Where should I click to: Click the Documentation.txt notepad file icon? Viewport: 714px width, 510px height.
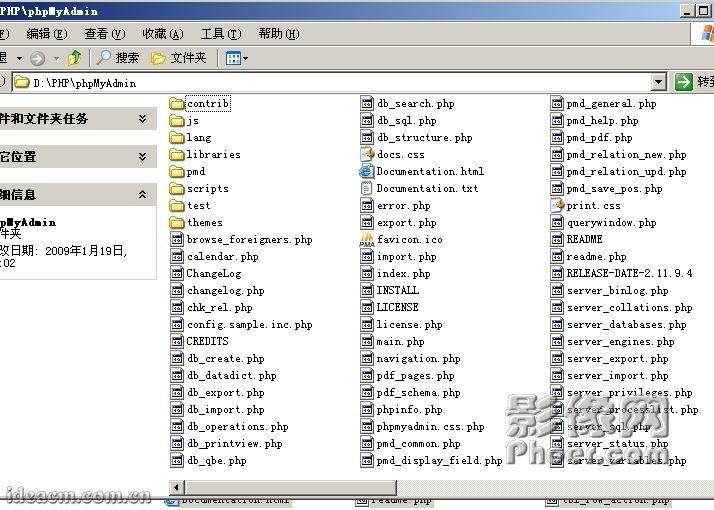[366, 189]
